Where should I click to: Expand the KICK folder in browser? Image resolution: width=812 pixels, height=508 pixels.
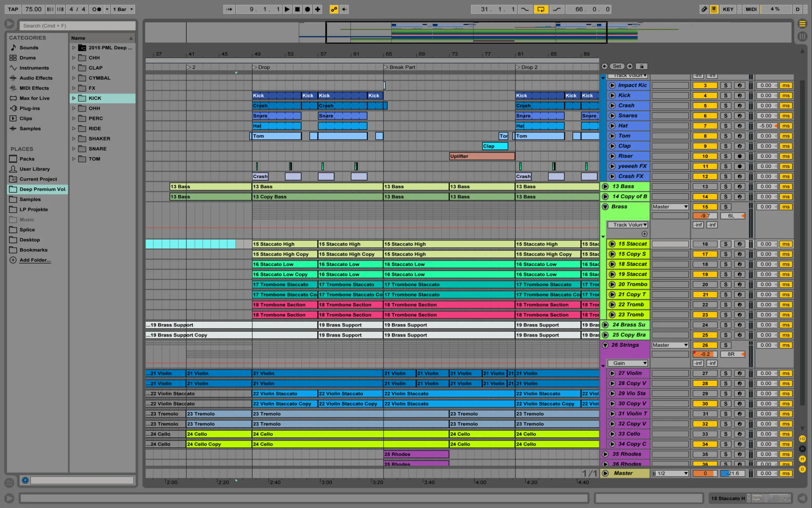tap(74, 98)
